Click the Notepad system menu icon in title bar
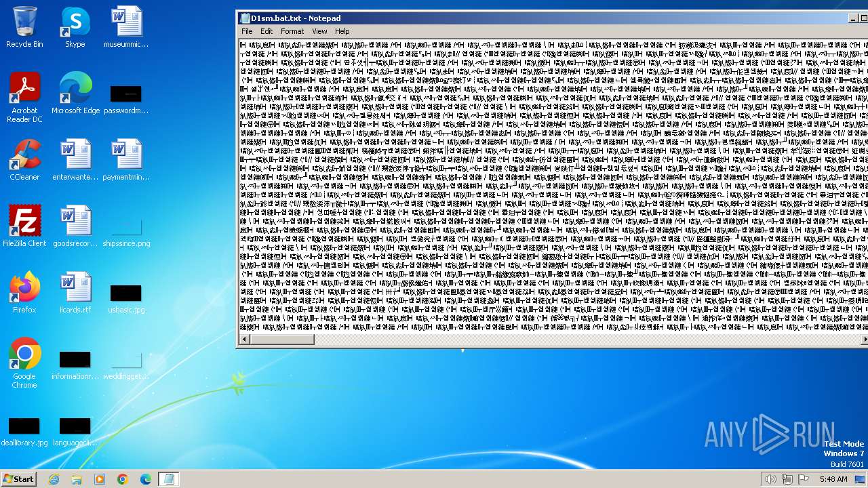 tap(245, 18)
